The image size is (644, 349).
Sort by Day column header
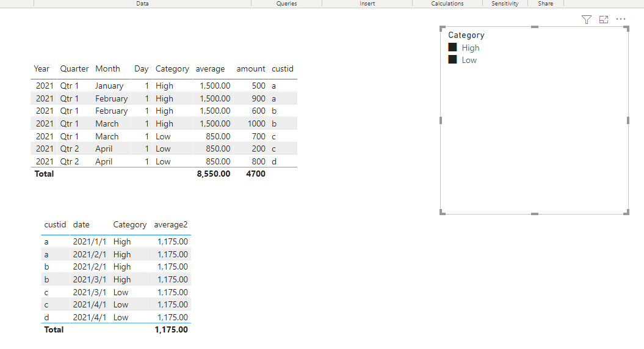click(141, 68)
